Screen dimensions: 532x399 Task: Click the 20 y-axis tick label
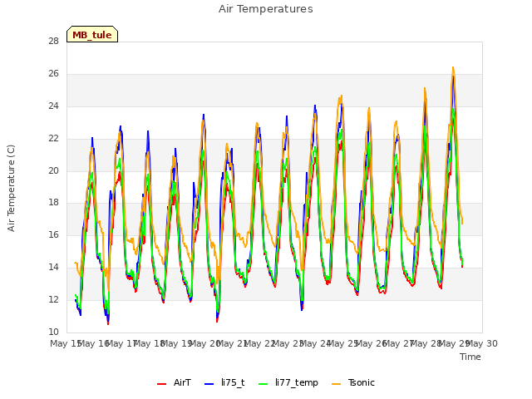pyautogui.click(x=53, y=170)
